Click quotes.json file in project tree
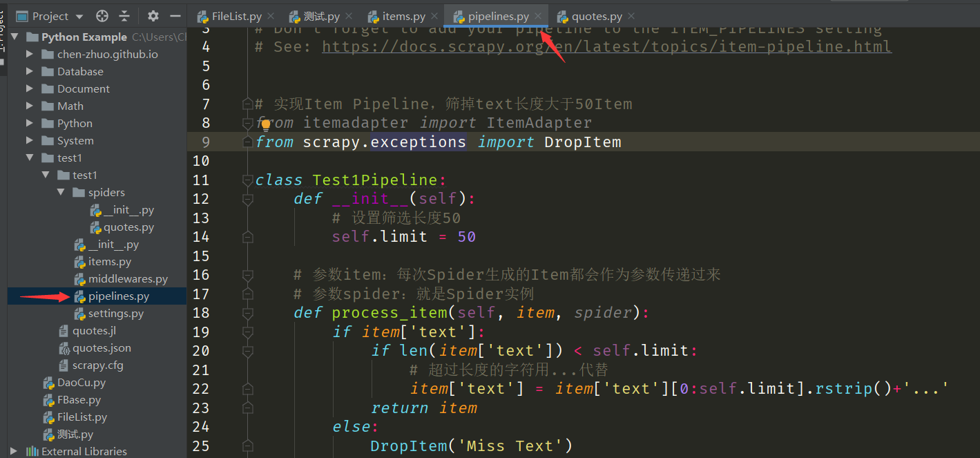980x458 pixels. (x=101, y=348)
